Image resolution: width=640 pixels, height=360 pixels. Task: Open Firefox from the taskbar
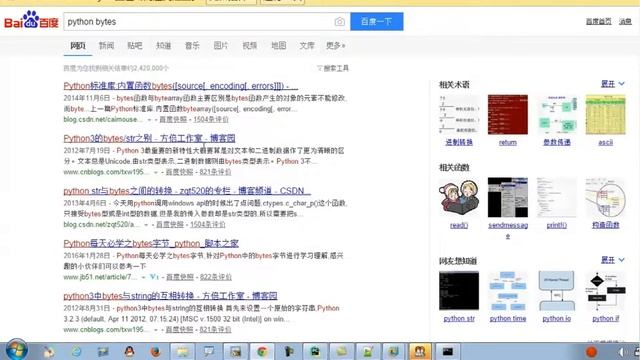coord(156,351)
